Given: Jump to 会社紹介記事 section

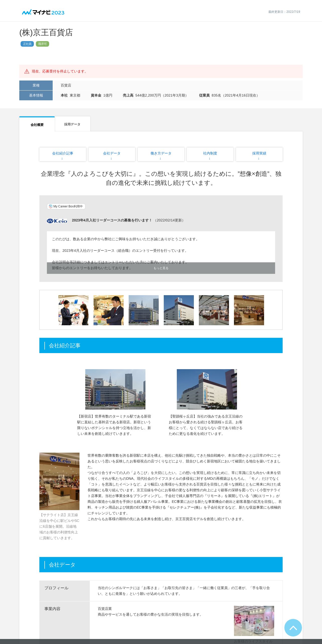Looking at the screenshot, I should tap(63, 154).
